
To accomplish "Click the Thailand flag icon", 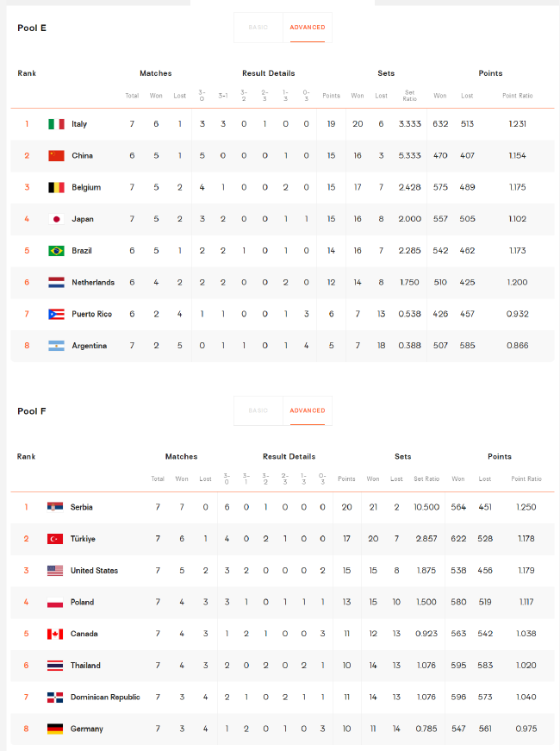I will click(55, 666).
